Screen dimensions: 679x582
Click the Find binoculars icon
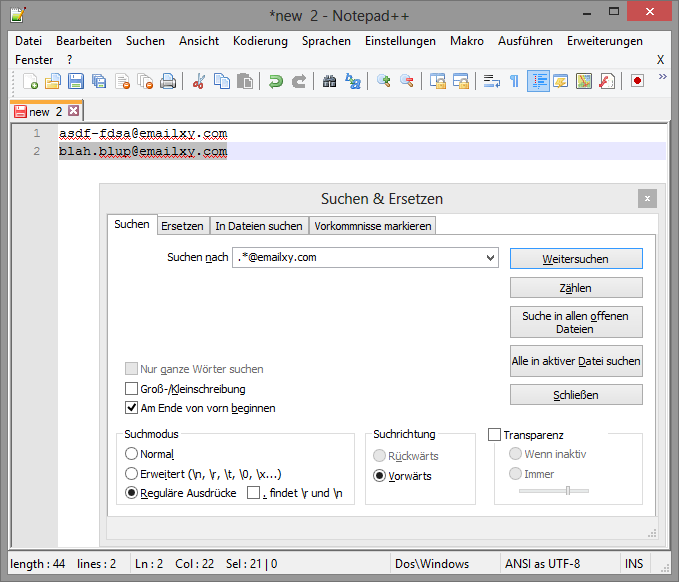pos(330,81)
